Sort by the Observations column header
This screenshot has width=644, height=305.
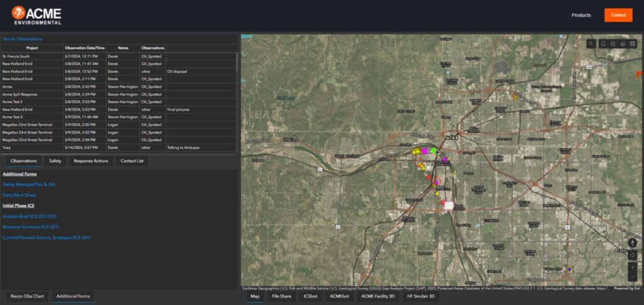coord(153,48)
